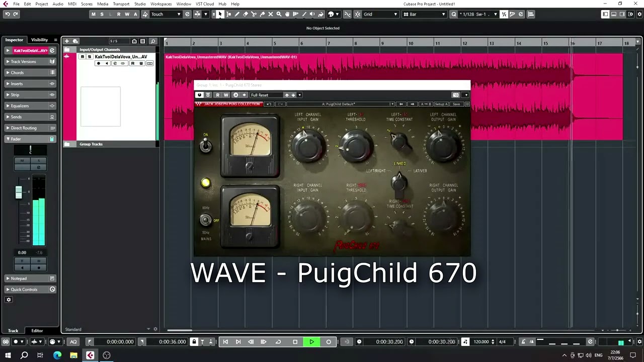
Task: Click the A to B copy button
Action: coord(426,104)
